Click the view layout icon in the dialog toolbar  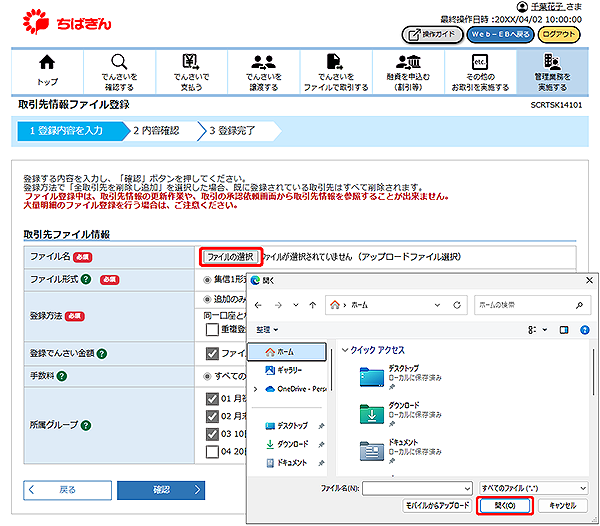tap(532, 330)
